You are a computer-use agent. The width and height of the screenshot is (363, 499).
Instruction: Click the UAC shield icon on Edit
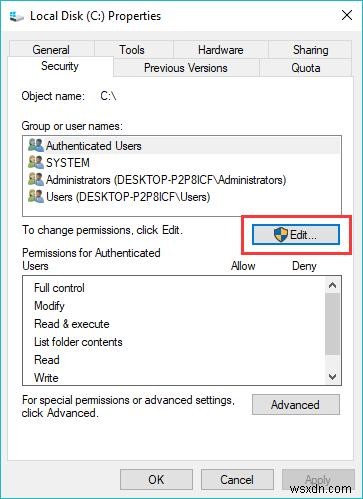pyautogui.click(x=280, y=235)
